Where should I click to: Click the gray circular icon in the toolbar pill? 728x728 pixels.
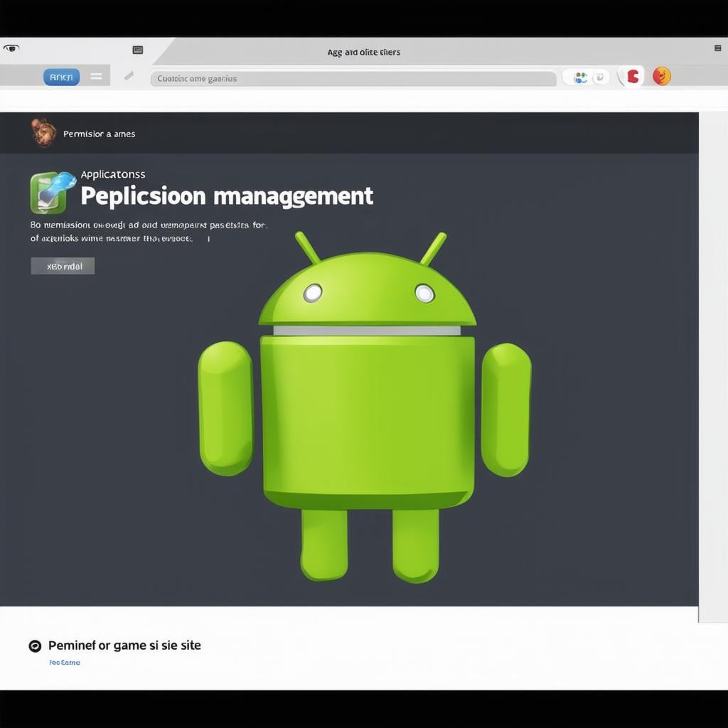pyautogui.click(x=599, y=77)
